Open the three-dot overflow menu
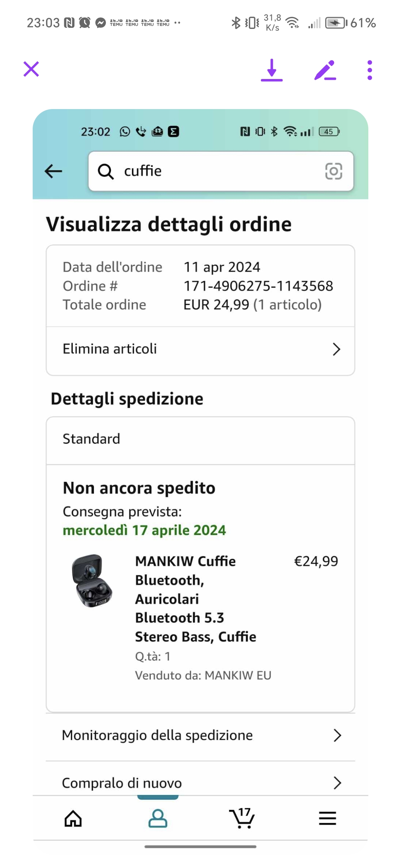The image size is (401, 868). [x=369, y=70]
